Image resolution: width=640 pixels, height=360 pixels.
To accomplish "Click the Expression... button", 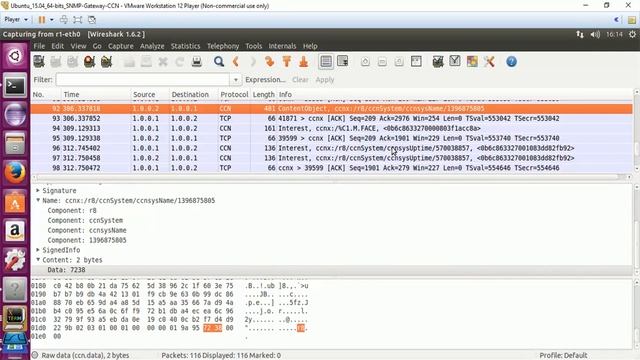I will tap(265, 80).
